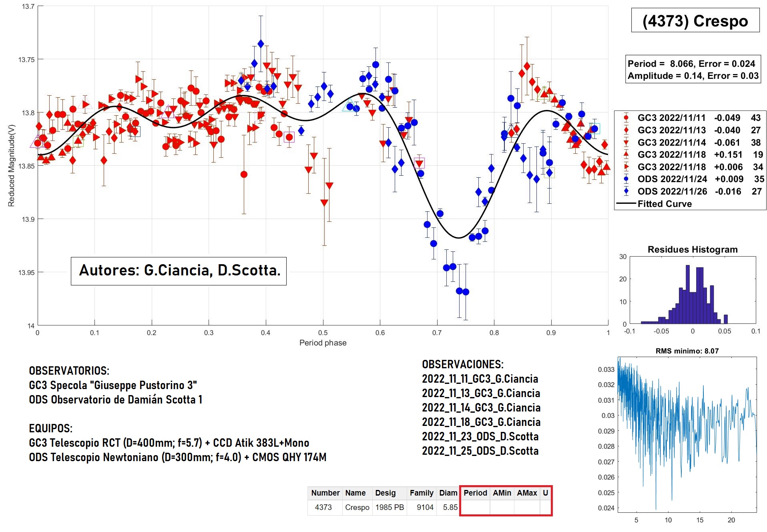Click the GC3 Specola "Giuseppe Pustorino 3" line
767x532 pixels.
(113, 385)
